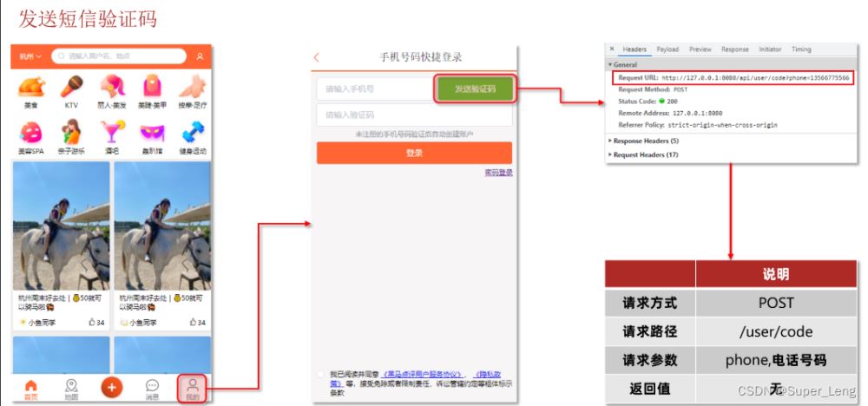Select the 轰趴馆 party mask category icon
The image size is (868, 406).
(152, 134)
